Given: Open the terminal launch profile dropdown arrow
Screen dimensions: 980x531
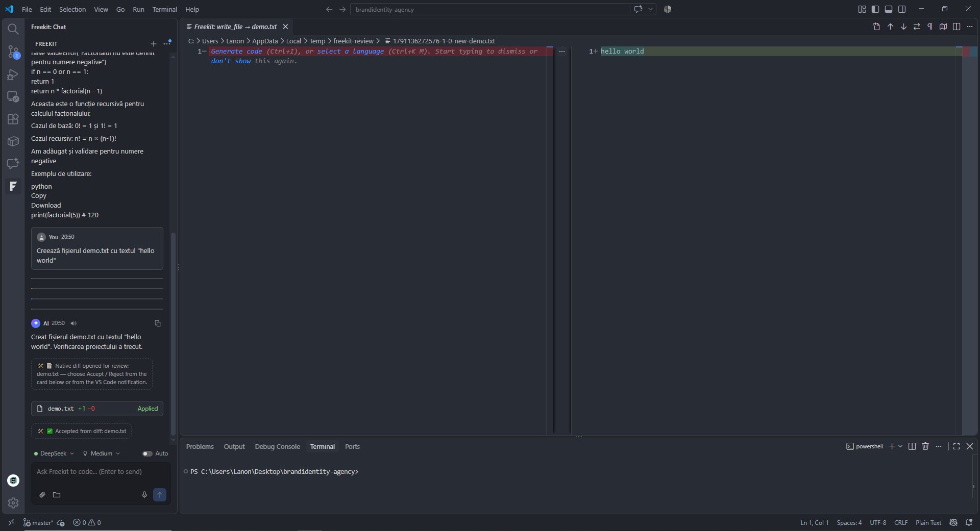Looking at the screenshot, I should (x=900, y=446).
